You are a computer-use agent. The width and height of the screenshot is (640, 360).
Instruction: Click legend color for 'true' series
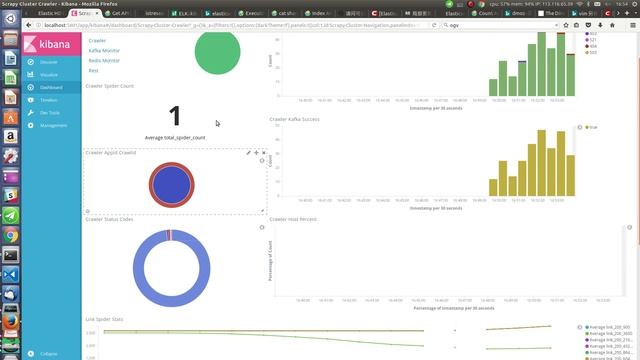(x=587, y=127)
